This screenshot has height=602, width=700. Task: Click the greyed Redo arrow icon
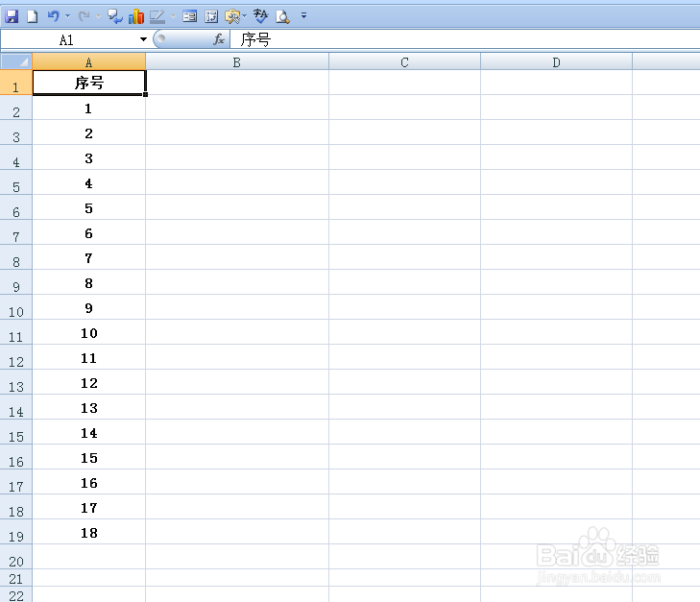(84, 16)
